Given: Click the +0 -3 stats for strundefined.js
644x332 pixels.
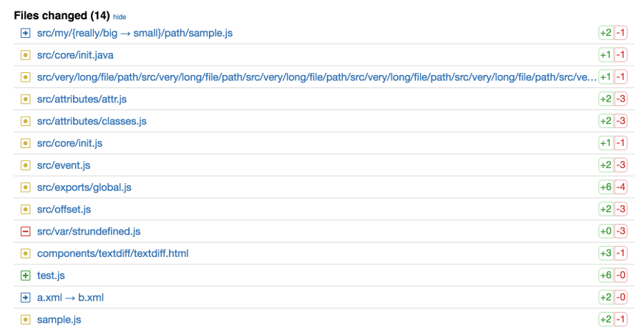Looking at the screenshot, I should 613,232.
